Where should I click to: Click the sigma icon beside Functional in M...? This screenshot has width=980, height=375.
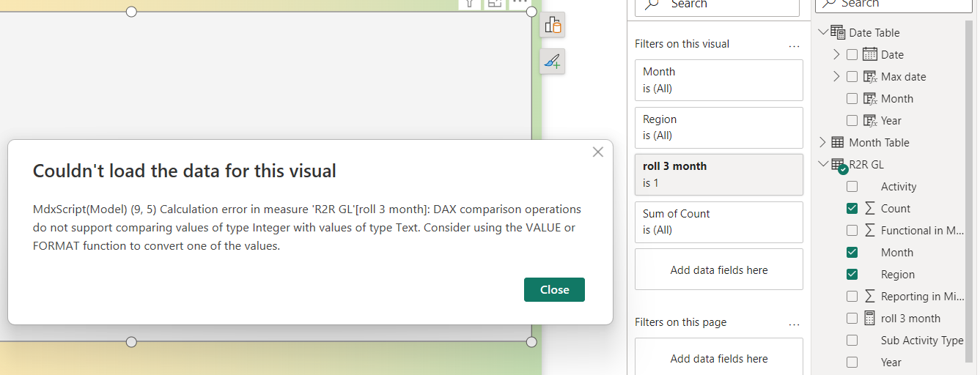(870, 230)
